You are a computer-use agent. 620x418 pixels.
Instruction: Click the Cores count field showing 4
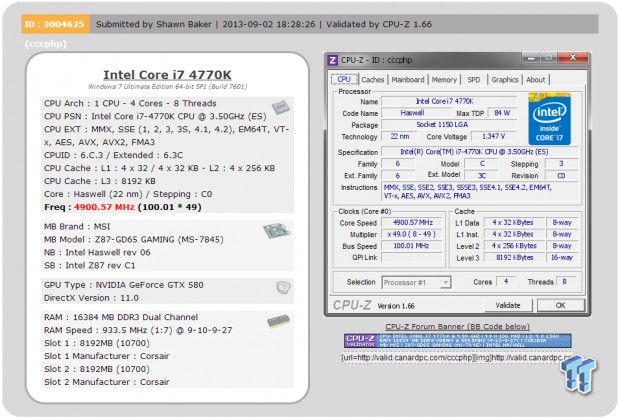pos(506,282)
